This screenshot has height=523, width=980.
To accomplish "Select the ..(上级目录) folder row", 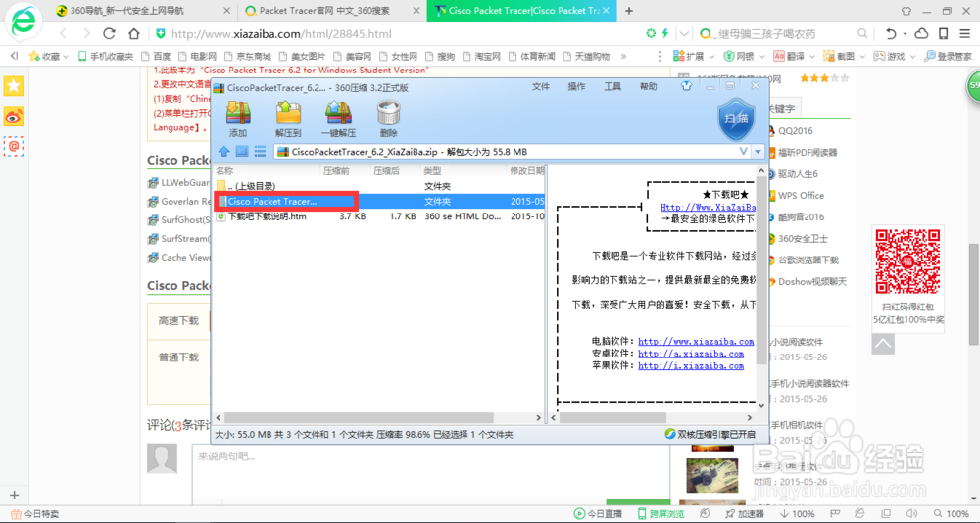I will pyautogui.click(x=378, y=186).
